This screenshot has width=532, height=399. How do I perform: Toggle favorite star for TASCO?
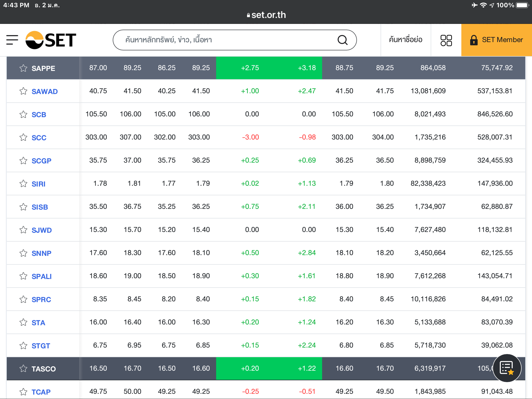tap(23, 369)
